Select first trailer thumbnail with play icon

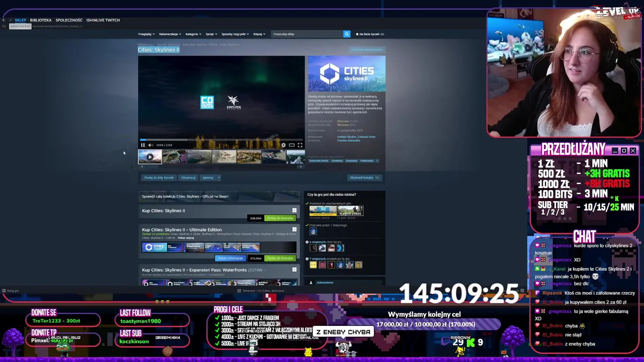(x=150, y=157)
